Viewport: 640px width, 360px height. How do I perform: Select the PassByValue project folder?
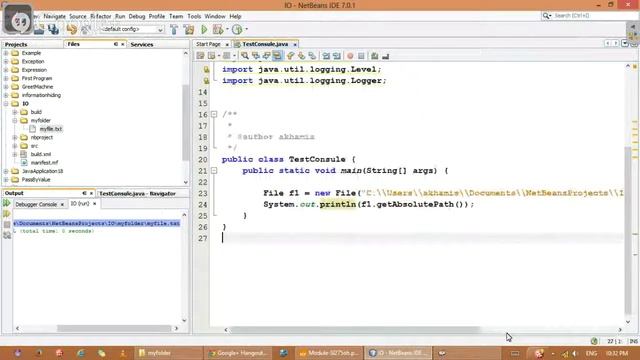(x=36, y=180)
